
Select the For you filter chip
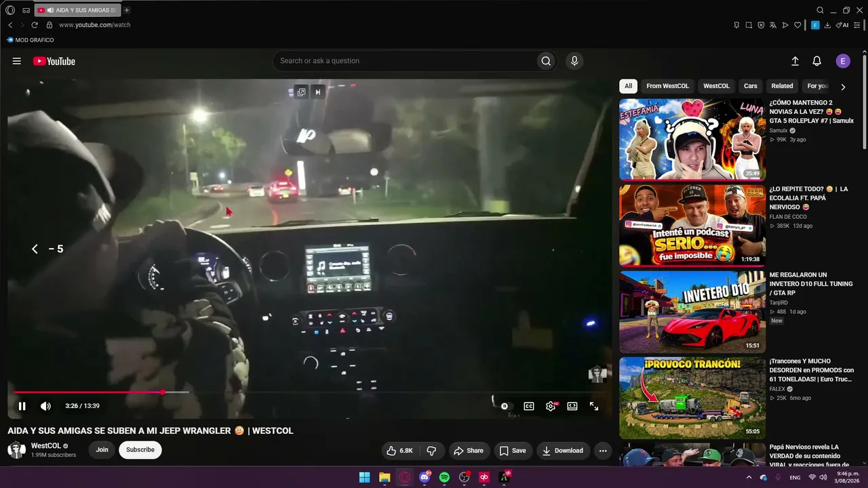pos(818,86)
